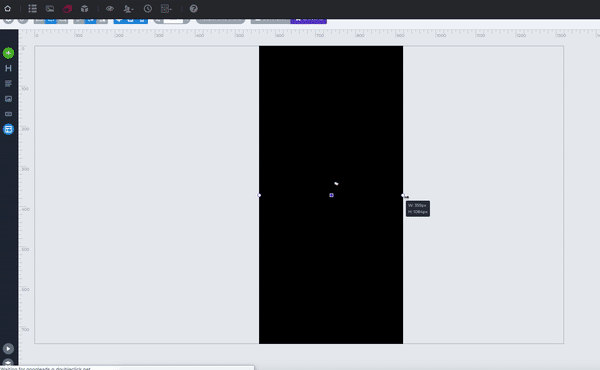Expand the grid icon dropdown in top bar
This screenshot has height=370, width=600.
pos(166,8)
